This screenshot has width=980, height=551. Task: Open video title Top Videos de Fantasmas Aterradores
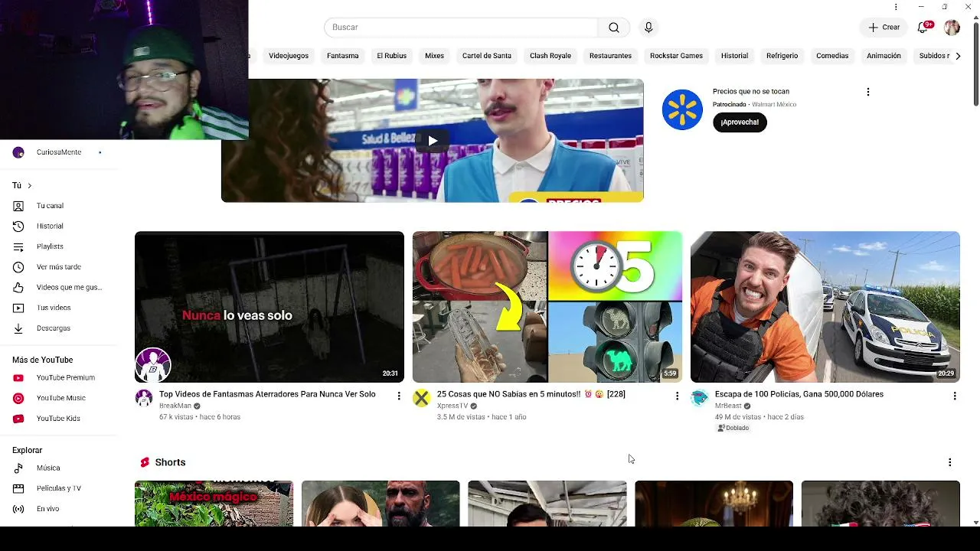coord(267,394)
